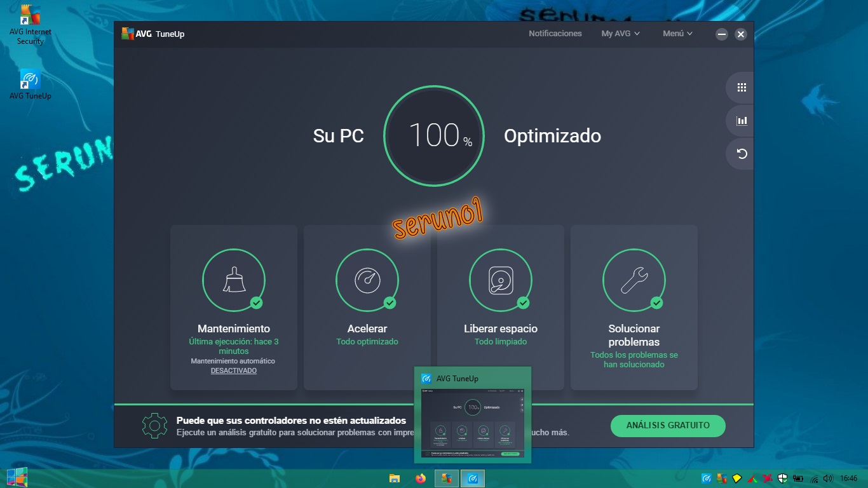
Task: Click the red-green triangle tray icon
Action: [x=752, y=479]
